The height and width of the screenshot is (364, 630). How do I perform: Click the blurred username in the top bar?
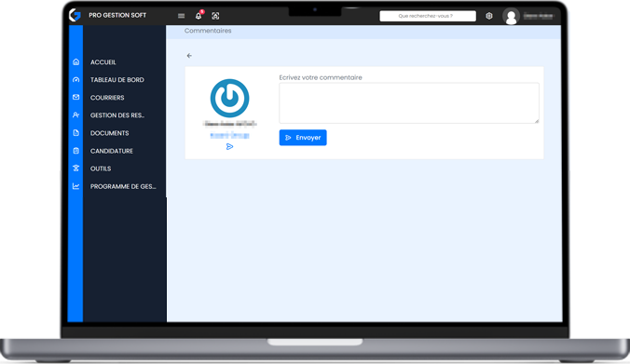coord(539,16)
